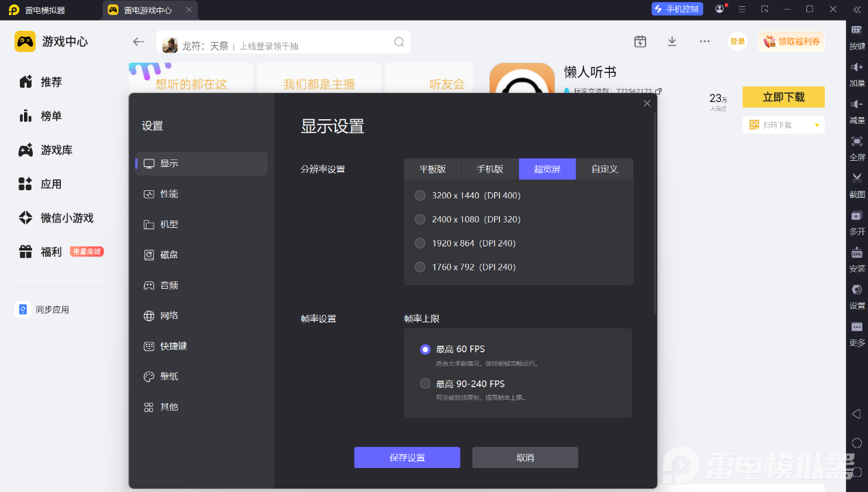
Task: Click the game search input field
Action: click(x=283, y=42)
